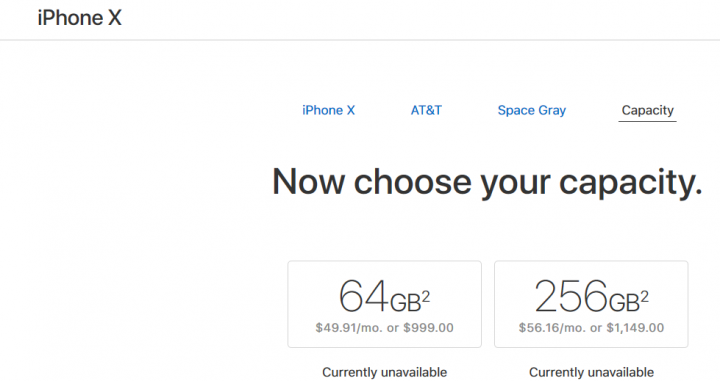Viewport: 720px width, 381px height.
Task: Click the Now choose your capacity heading
Action: click(487, 183)
